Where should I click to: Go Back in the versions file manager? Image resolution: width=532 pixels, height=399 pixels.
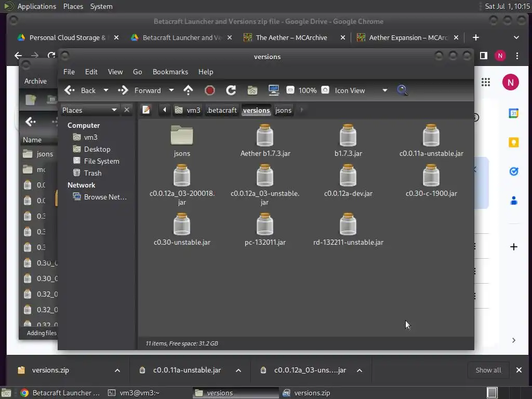click(80, 90)
